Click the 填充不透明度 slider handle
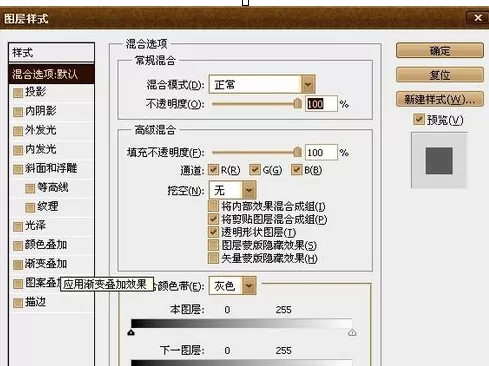 [x=297, y=152]
